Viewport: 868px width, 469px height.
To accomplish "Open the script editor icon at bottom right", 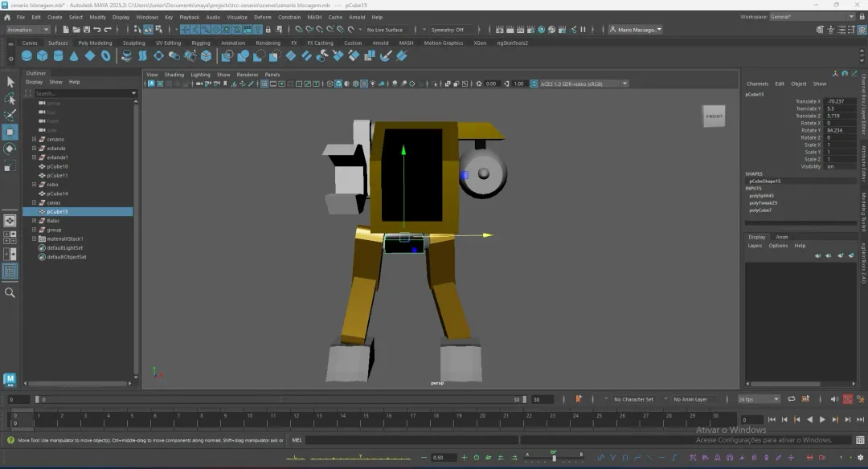I will tap(860, 440).
